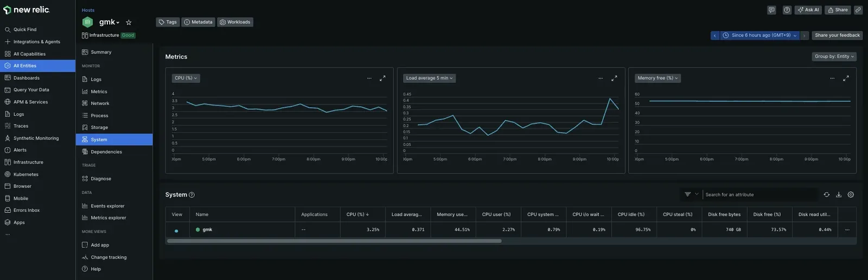Viewport: 868px width, 280px height.
Task: Open the time picker Since 6 hours ago
Action: coord(760,35)
